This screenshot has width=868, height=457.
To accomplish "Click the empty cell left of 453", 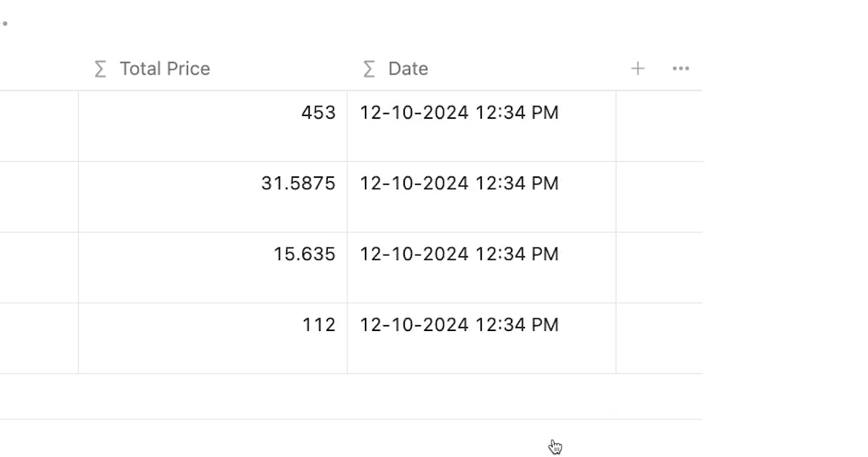I will coord(39,126).
